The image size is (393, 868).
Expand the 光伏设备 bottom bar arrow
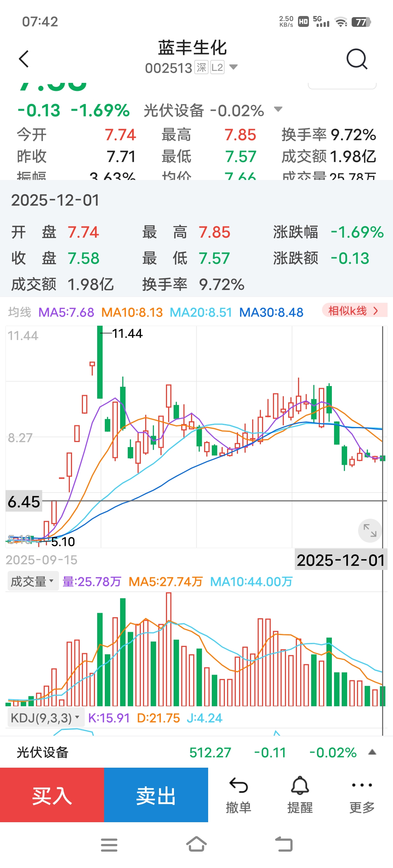click(x=372, y=752)
